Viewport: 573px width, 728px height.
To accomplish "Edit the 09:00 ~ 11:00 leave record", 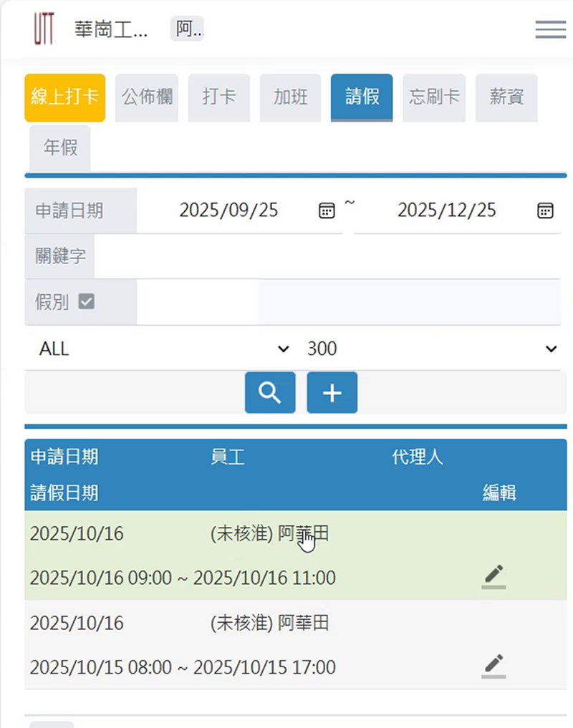I will [x=494, y=577].
